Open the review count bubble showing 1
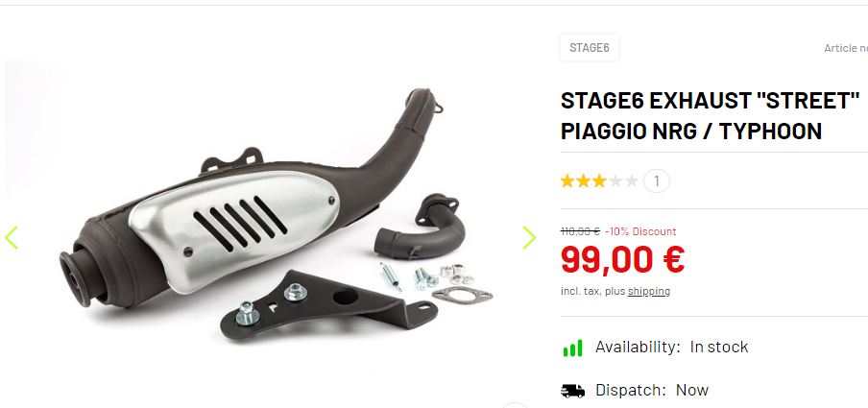The image size is (868, 408). pyautogui.click(x=657, y=181)
